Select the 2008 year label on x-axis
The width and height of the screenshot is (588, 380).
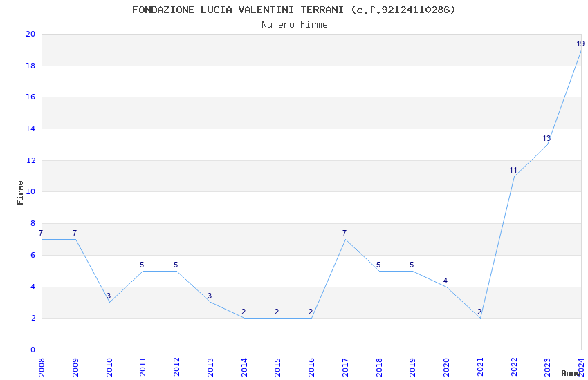42,367
